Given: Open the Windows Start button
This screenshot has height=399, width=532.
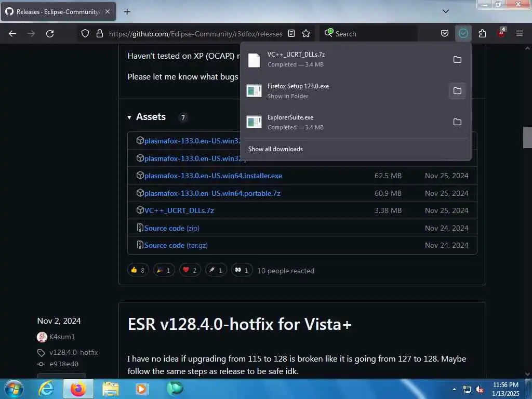Looking at the screenshot, I should click(x=14, y=389).
